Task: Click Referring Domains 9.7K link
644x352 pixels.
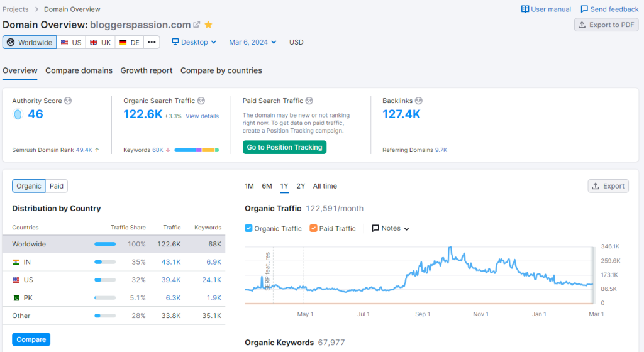Action: pyautogui.click(x=441, y=150)
